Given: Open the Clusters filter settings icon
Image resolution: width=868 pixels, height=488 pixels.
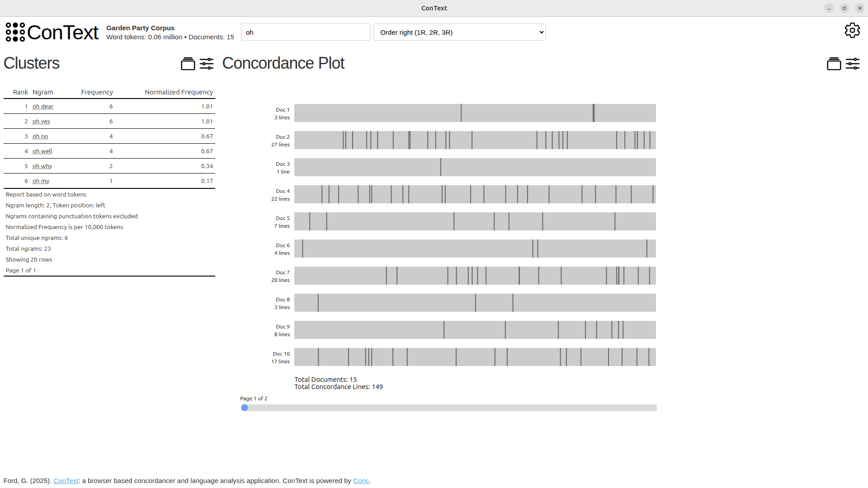Looking at the screenshot, I should pyautogui.click(x=207, y=64).
